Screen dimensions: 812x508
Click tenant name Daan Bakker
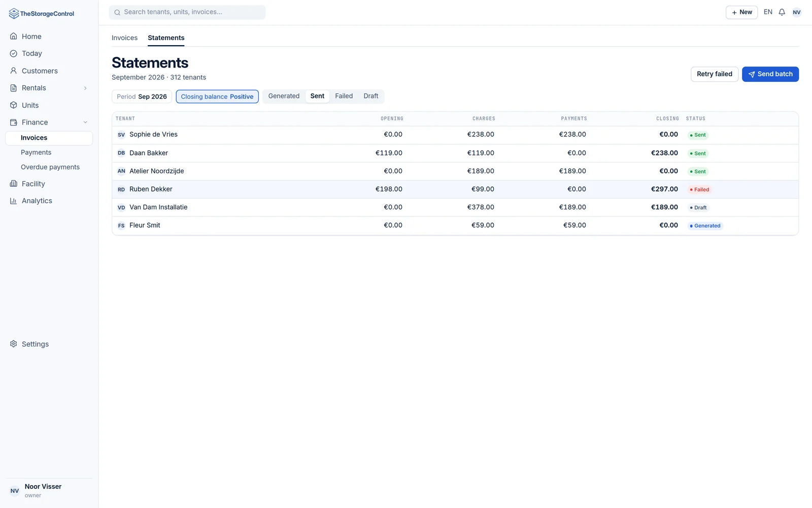pos(149,153)
